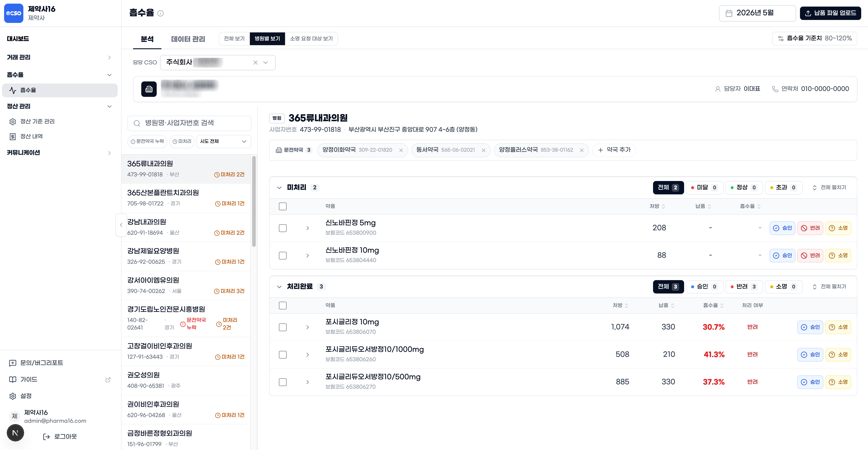Click the info icon next to 흡수율 title
This screenshot has width=868, height=450.
pyautogui.click(x=161, y=13)
